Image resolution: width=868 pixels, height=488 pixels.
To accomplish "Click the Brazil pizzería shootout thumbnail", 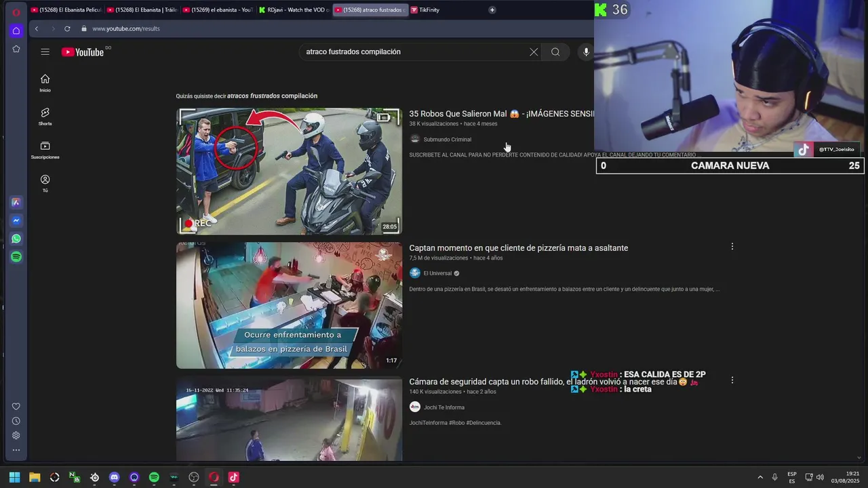I will pyautogui.click(x=289, y=306).
